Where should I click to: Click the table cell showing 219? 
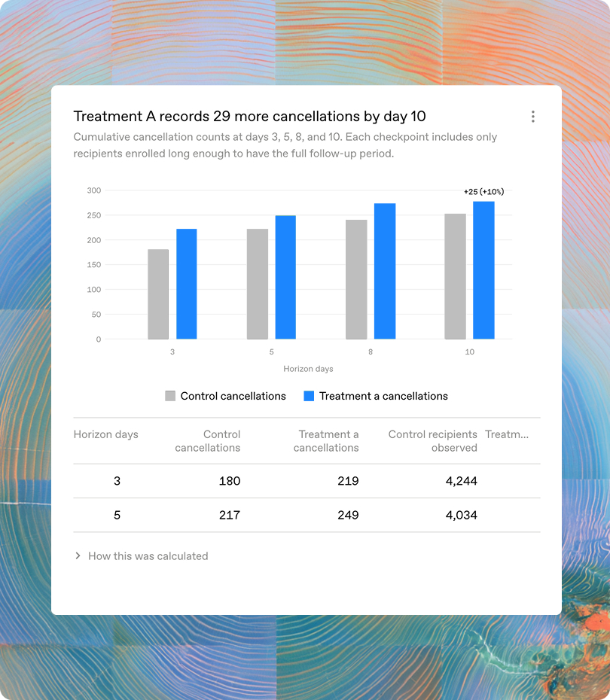348,481
